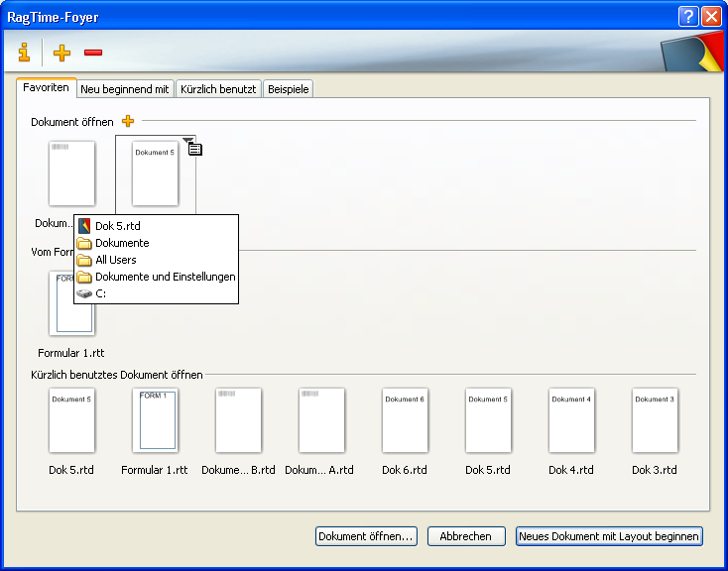This screenshot has height=571, width=728.
Task: Switch to the Beispiele tab
Action: coord(289,89)
